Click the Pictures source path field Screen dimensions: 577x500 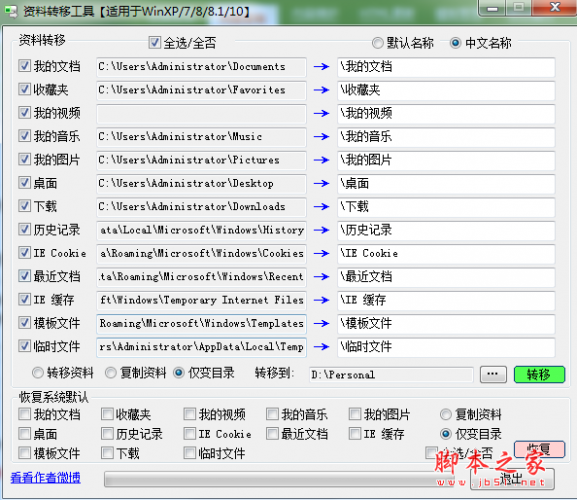[201, 160]
